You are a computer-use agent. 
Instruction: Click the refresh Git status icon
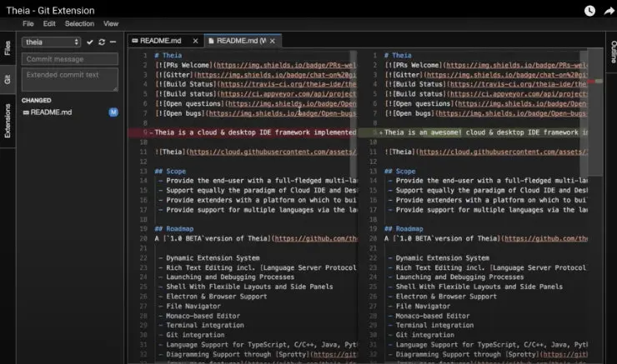[102, 42]
